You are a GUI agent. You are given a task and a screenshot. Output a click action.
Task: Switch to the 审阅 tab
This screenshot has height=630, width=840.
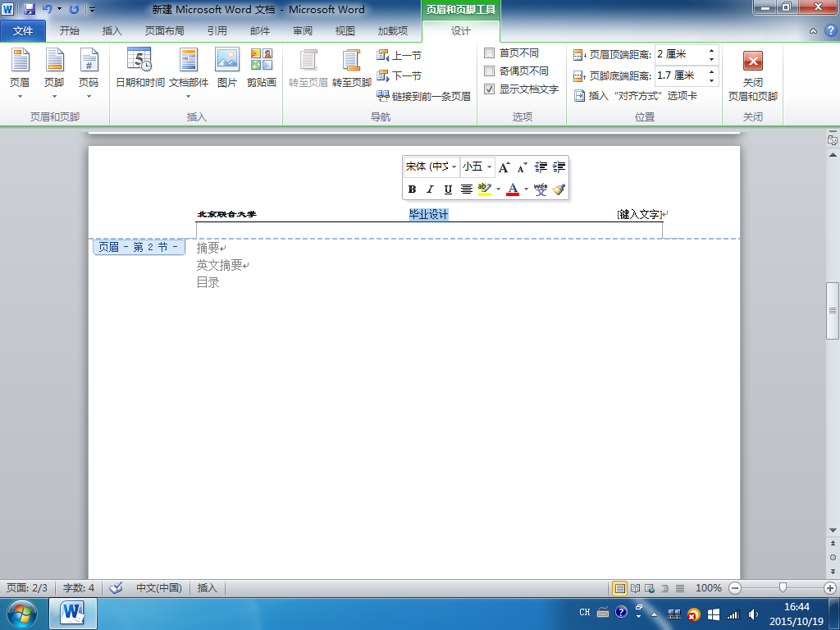303,31
